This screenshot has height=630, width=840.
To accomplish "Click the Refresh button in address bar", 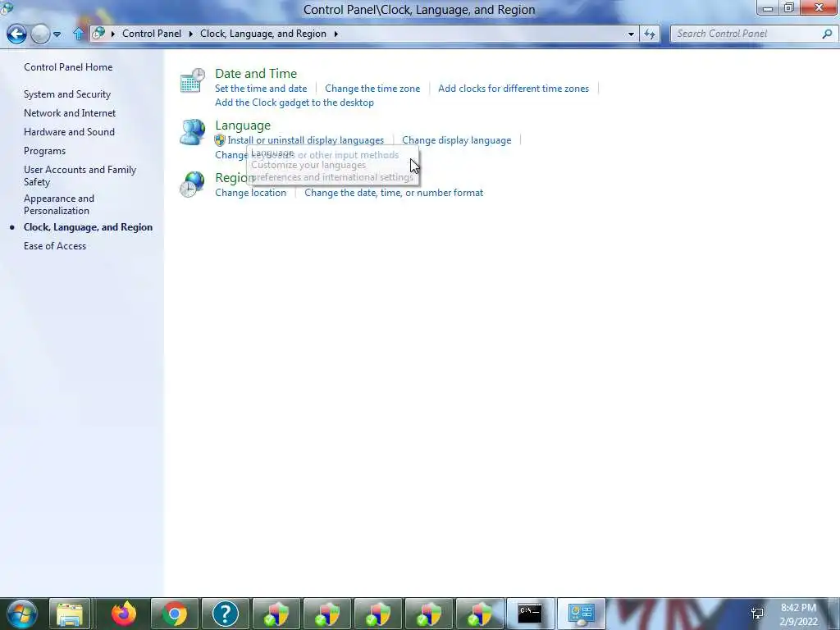I will [650, 34].
